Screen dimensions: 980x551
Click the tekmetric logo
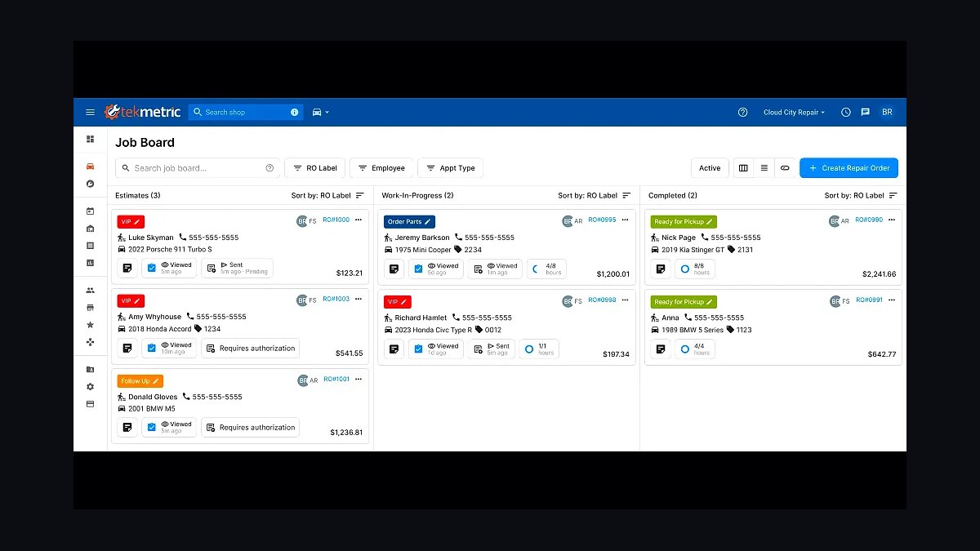(x=143, y=112)
